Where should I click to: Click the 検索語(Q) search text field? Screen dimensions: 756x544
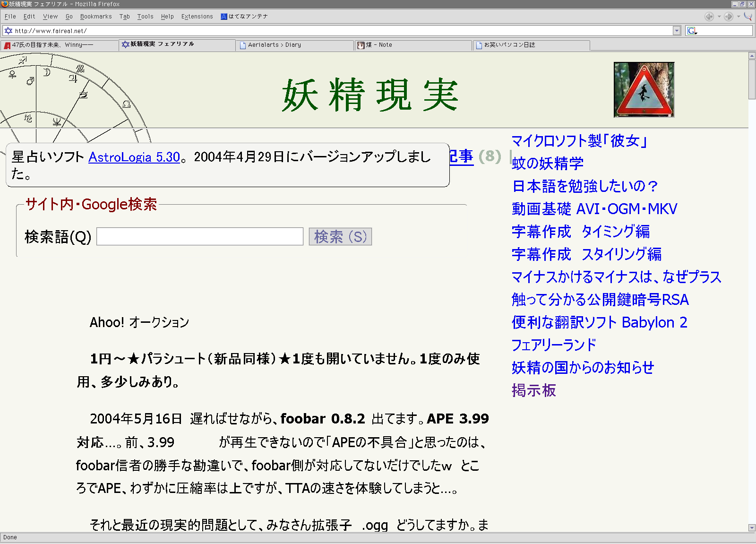point(199,236)
